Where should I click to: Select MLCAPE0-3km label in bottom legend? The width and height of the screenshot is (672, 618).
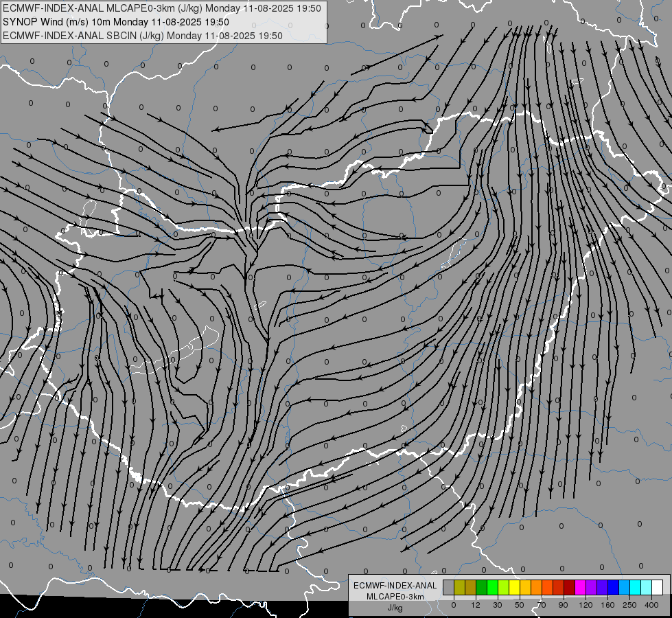pyautogui.click(x=395, y=597)
